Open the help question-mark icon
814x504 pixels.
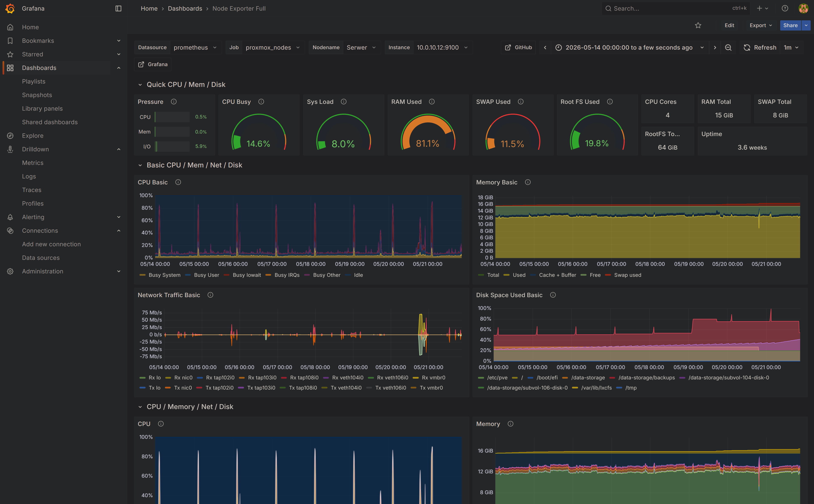pos(785,8)
